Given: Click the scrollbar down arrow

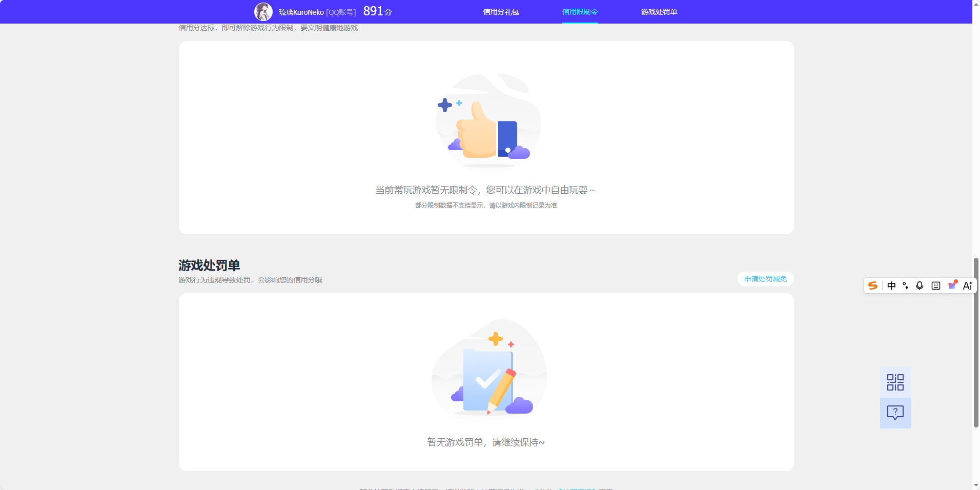Looking at the screenshot, I should coord(976,485).
